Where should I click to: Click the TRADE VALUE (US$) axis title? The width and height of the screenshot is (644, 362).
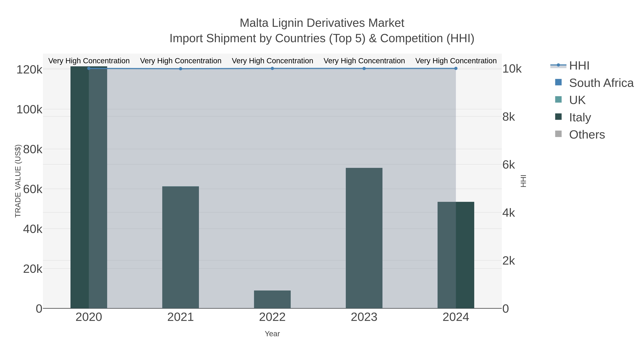(18, 181)
